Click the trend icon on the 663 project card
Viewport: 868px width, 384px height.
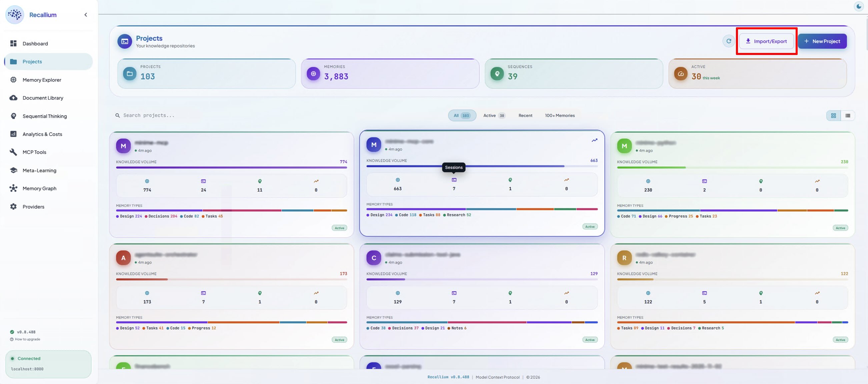point(594,140)
